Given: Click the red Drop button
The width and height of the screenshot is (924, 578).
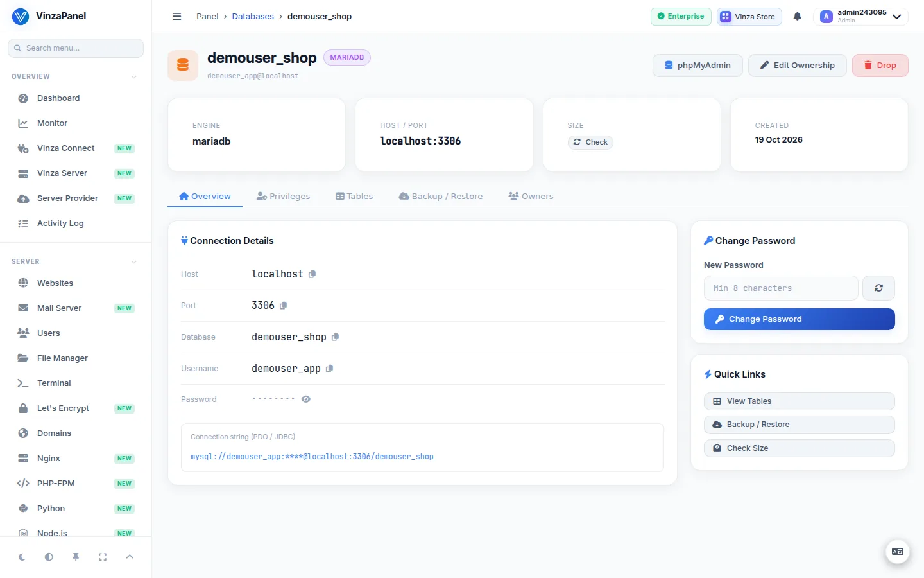Looking at the screenshot, I should pyautogui.click(x=880, y=66).
